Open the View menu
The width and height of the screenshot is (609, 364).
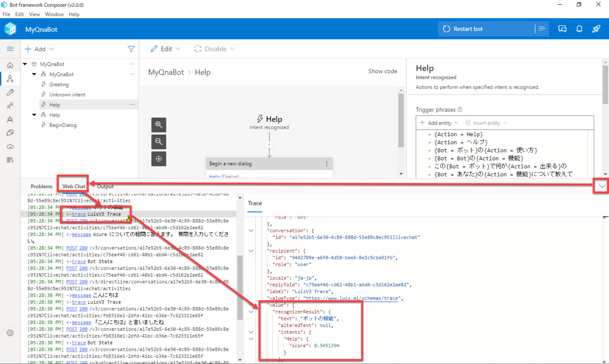point(34,14)
